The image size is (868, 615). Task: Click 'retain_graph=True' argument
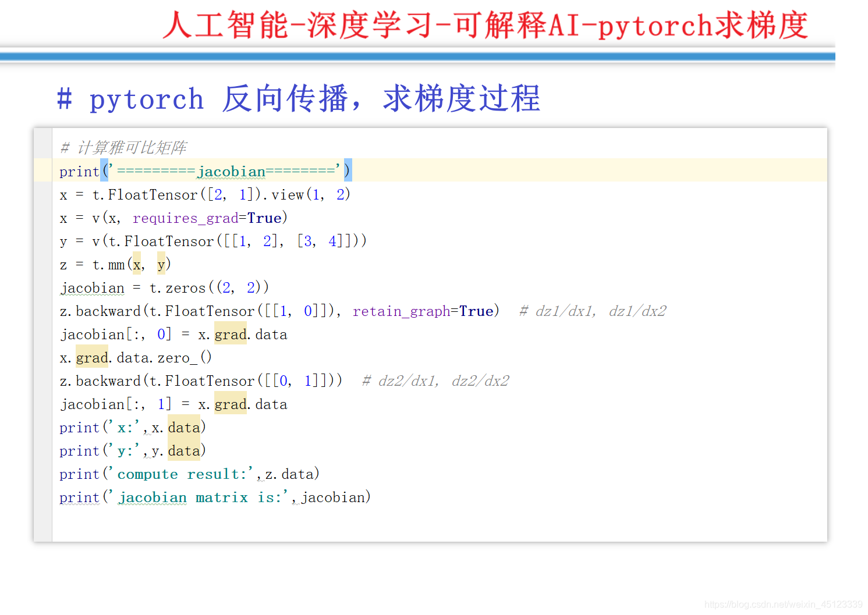[x=423, y=311]
